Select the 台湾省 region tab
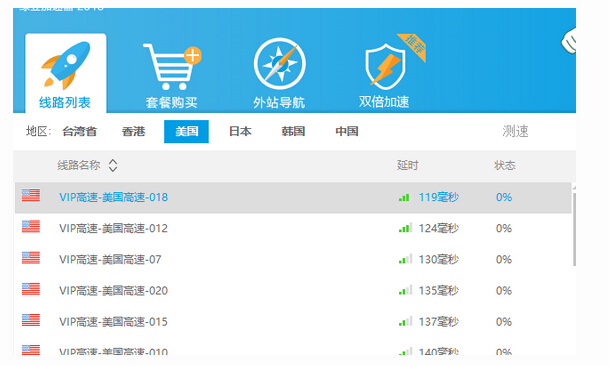Image resolution: width=609 pixels, height=366 pixels. [x=80, y=131]
